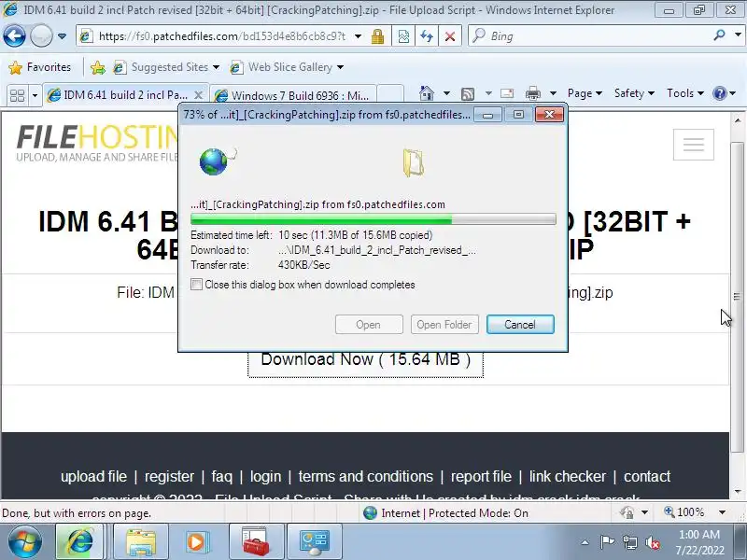This screenshot has width=747, height=560.
Task: Open the hamburger menu on the webpage
Action: click(693, 145)
